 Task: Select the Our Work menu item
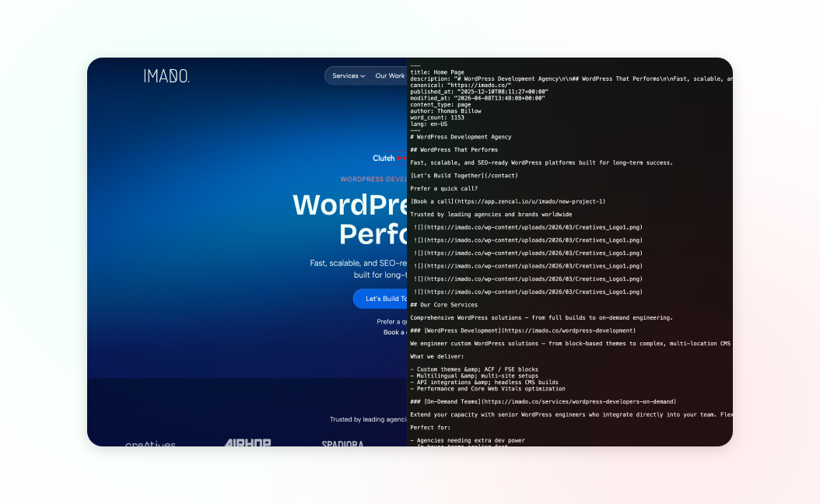(391, 75)
